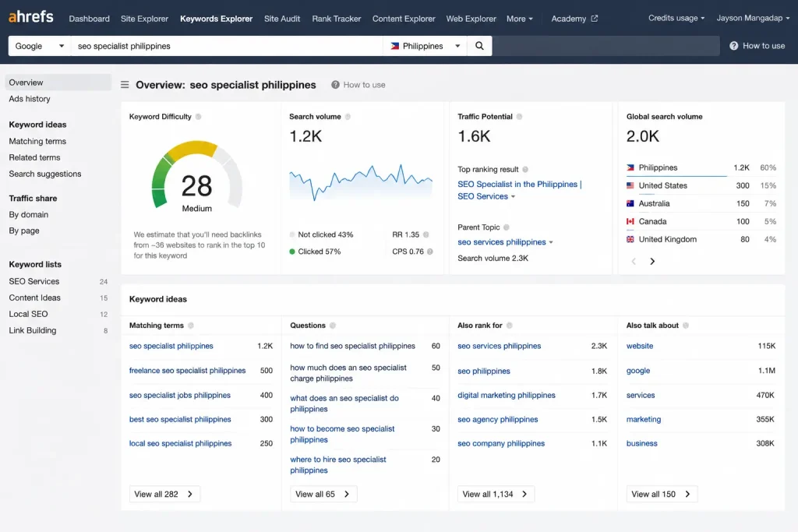Click the Traffic Potential info icon
The image size is (798, 532).
pyautogui.click(x=519, y=117)
